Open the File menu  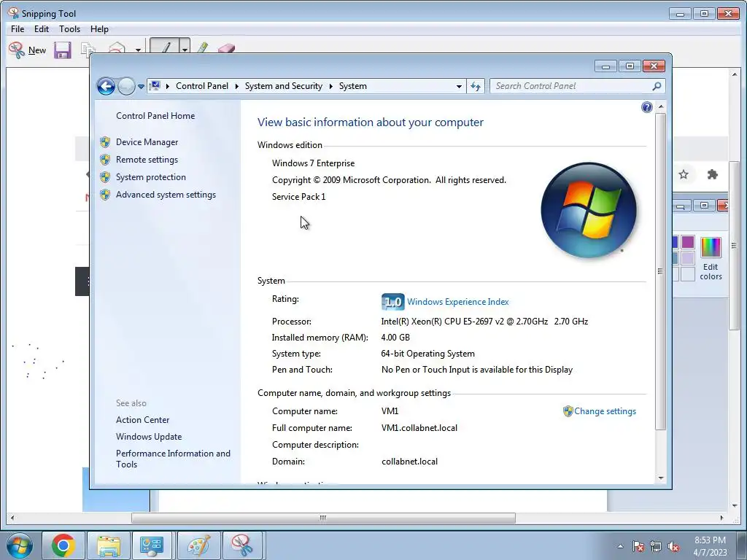(x=18, y=29)
